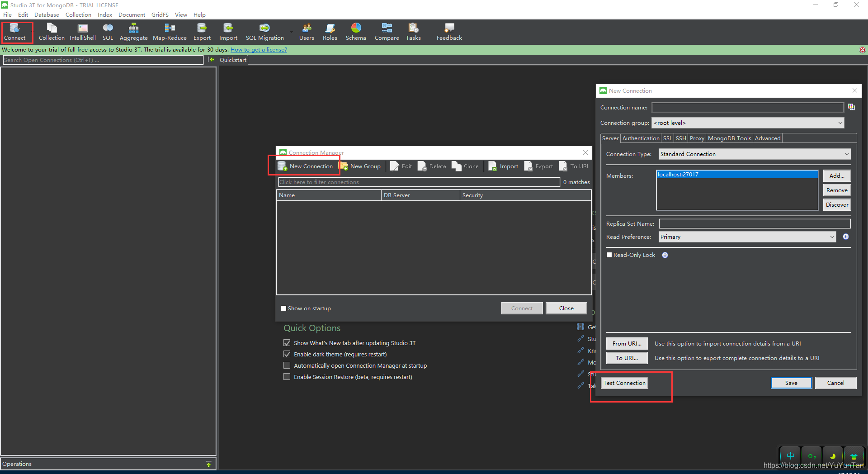
Task: Click To URI in Connection Manager toolbar
Action: 574,166
